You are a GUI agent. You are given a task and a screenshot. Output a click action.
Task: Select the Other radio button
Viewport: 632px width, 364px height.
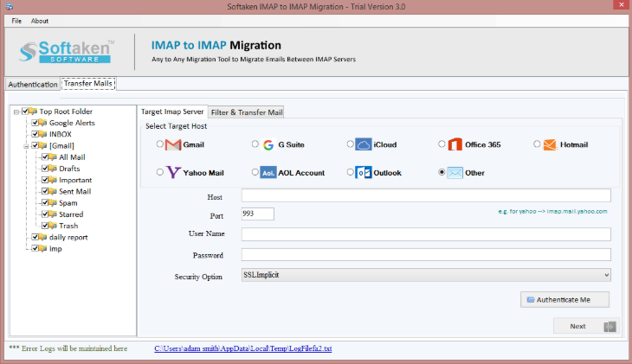pyautogui.click(x=442, y=172)
